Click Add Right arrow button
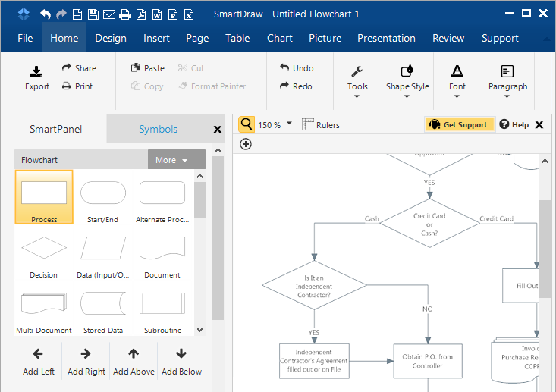Screen dimensions: 556x392 click(x=86, y=362)
